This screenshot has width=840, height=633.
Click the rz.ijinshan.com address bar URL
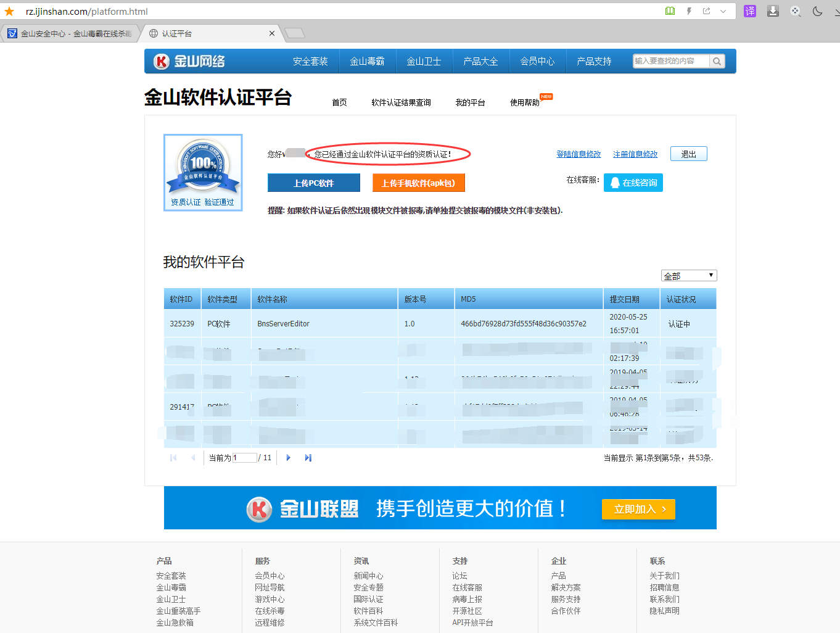[86, 11]
